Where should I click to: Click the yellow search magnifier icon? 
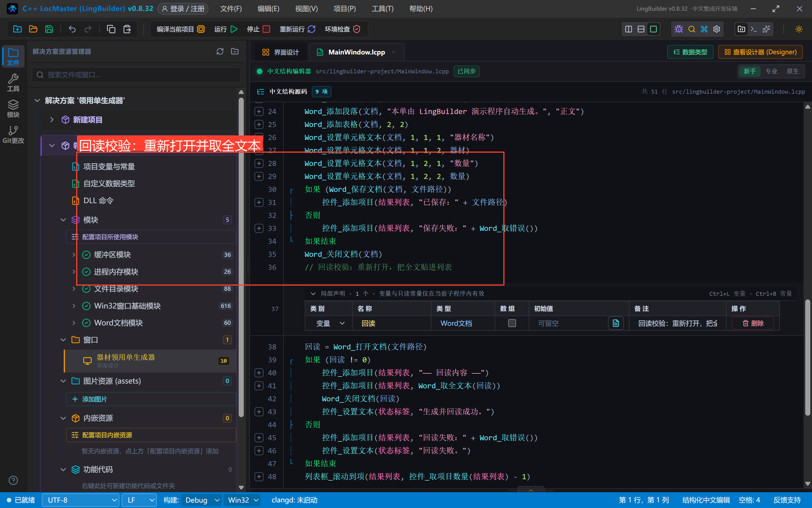pos(692,29)
